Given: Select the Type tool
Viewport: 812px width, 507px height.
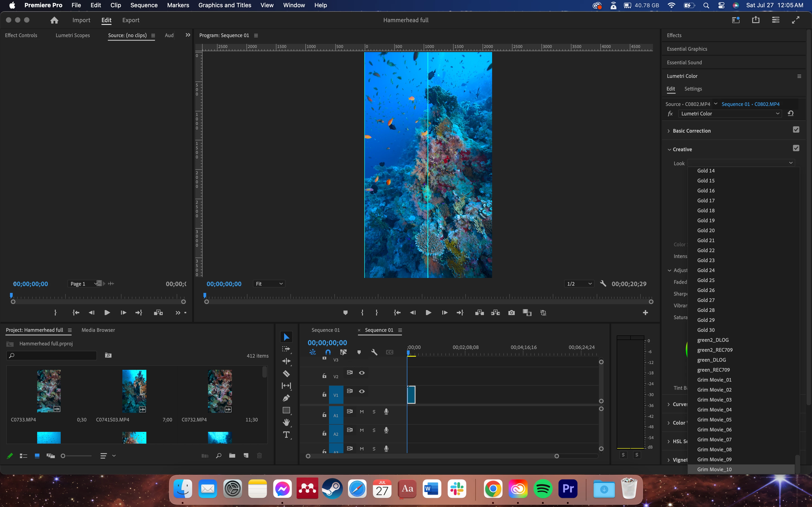Looking at the screenshot, I should click(x=286, y=435).
